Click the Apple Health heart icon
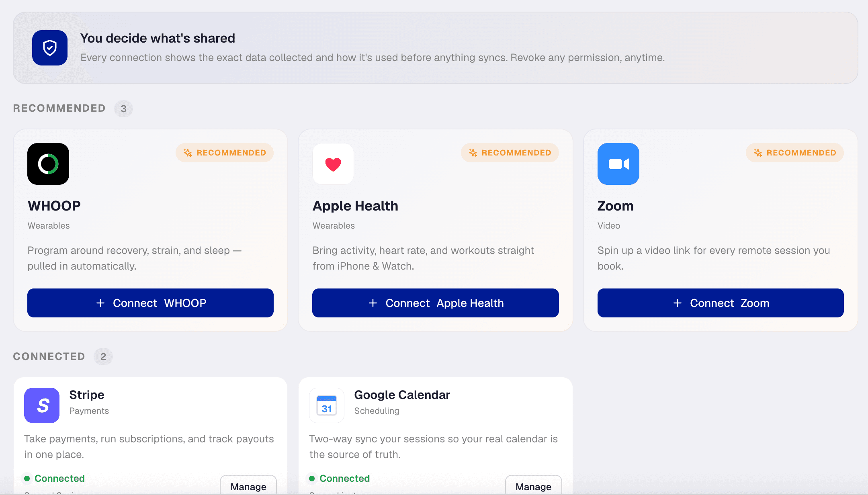 333,164
